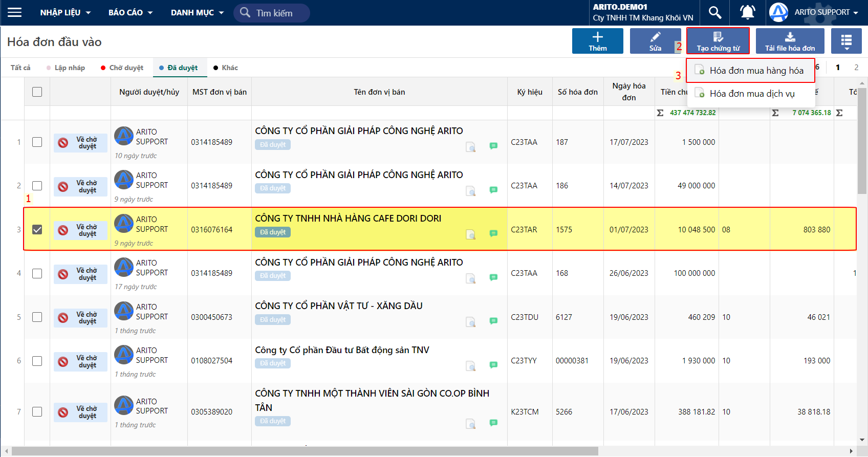Image resolution: width=868 pixels, height=457 pixels.
Task: Focus the Tìm kiếm search field
Action: click(x=272, y=13)
